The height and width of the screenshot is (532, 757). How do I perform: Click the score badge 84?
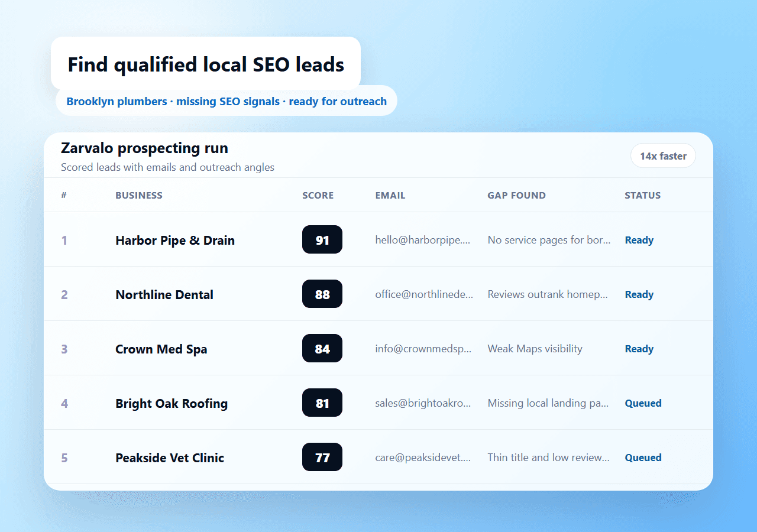(322, 348)
